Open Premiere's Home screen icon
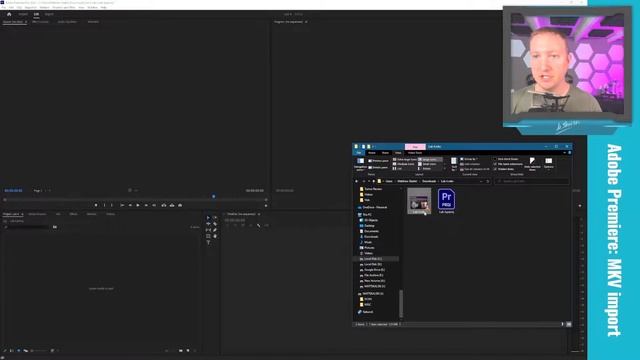640x360 pixels. point(9,14)
